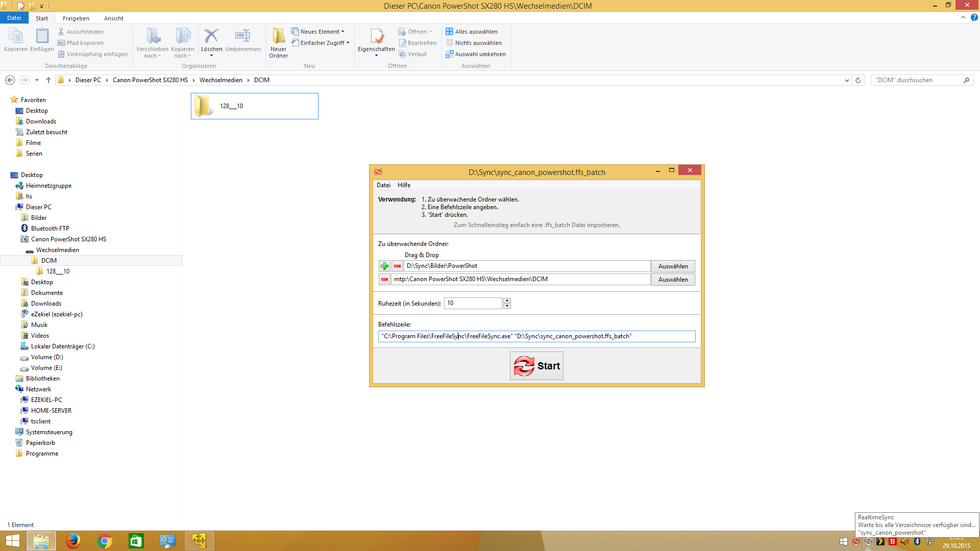Open recent locations dropdown arrow
The height and width of the screenshot is (551, 980).
(37, 80)
